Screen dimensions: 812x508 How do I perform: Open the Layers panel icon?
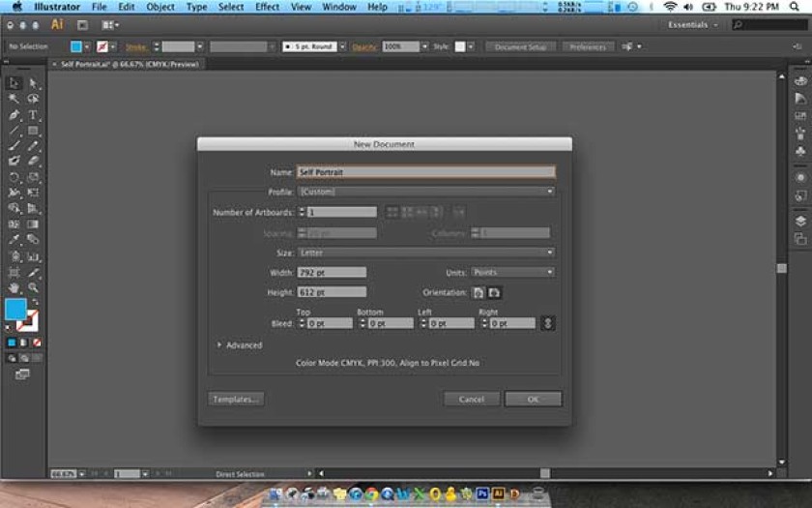(800, 222)
